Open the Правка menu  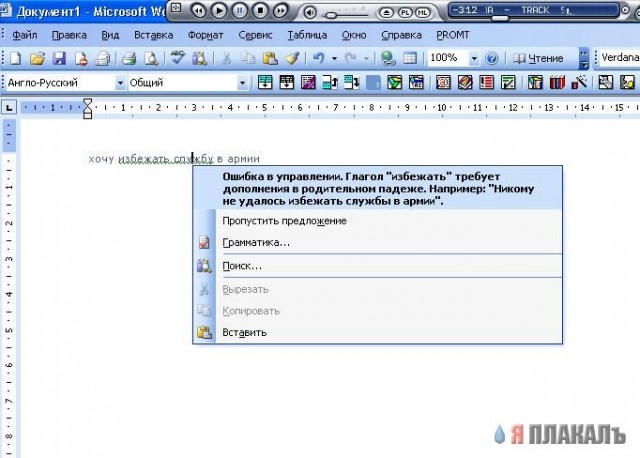tap(69, 35)
